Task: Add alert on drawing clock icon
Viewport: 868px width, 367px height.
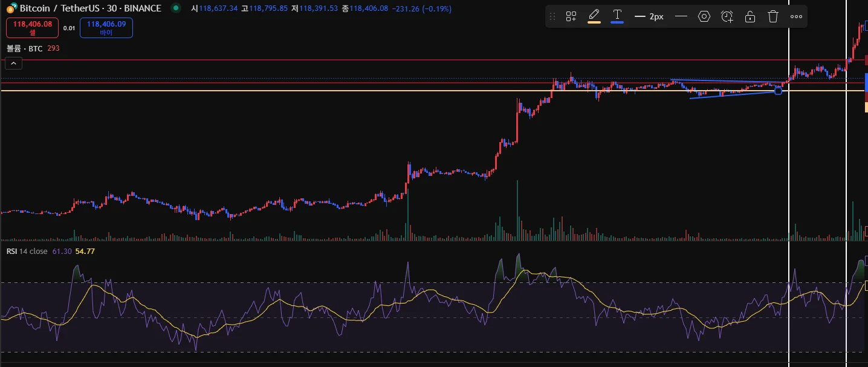Action: tap(727, 16)
